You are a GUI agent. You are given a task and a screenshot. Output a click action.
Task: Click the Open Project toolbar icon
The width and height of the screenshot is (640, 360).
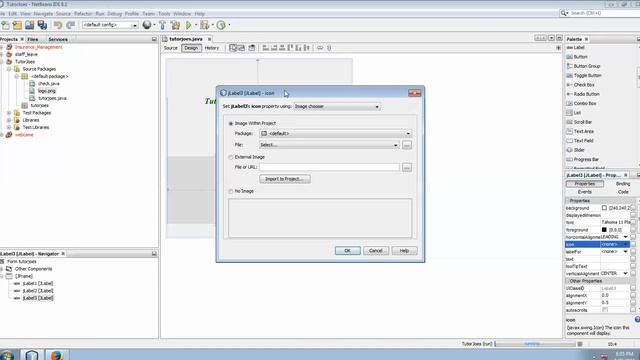point(29,25)
